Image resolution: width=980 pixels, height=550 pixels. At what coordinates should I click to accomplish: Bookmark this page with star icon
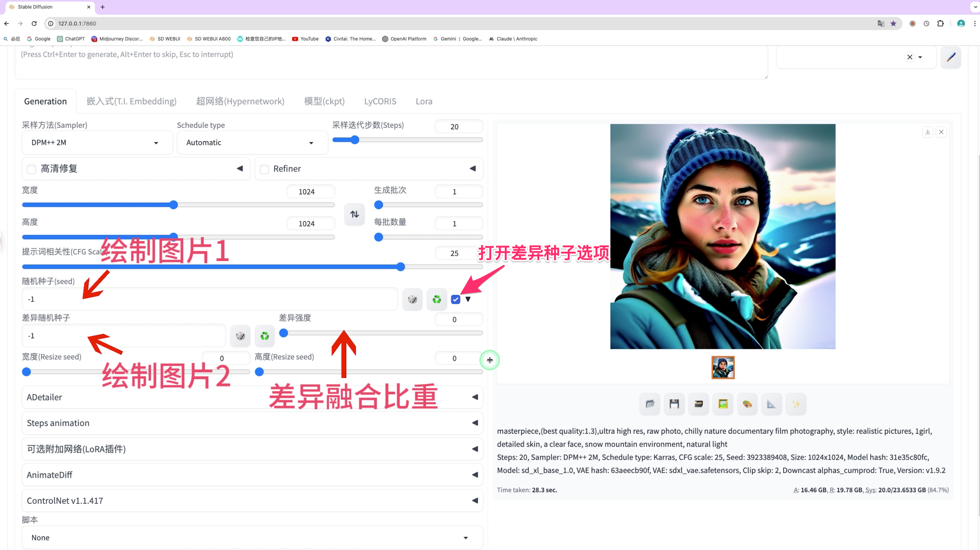point(893,24)
